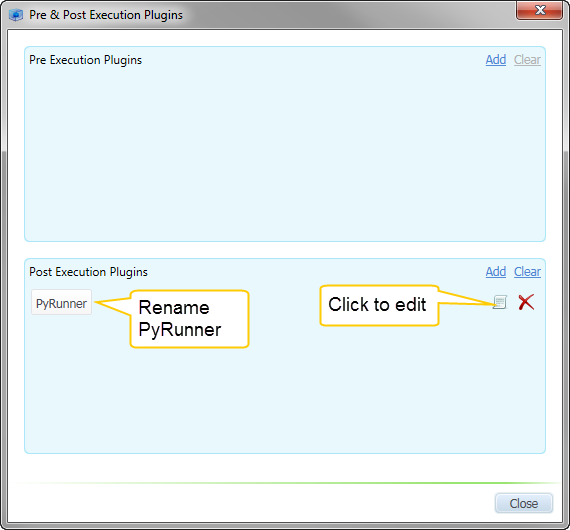Add a Post Execution plugin
570x530 pixels.
click(x=495, y=272)
